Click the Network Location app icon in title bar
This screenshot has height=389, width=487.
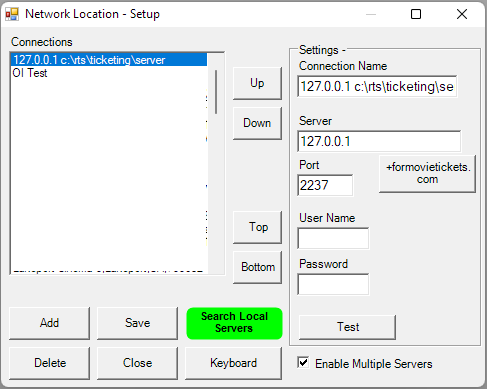[x=12, y=14]
